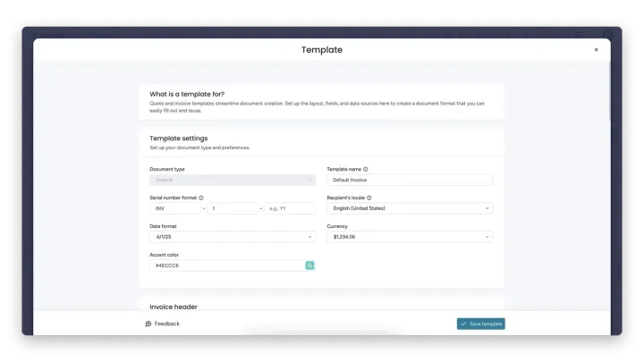Open the Currency dropdown

point(410,237)
